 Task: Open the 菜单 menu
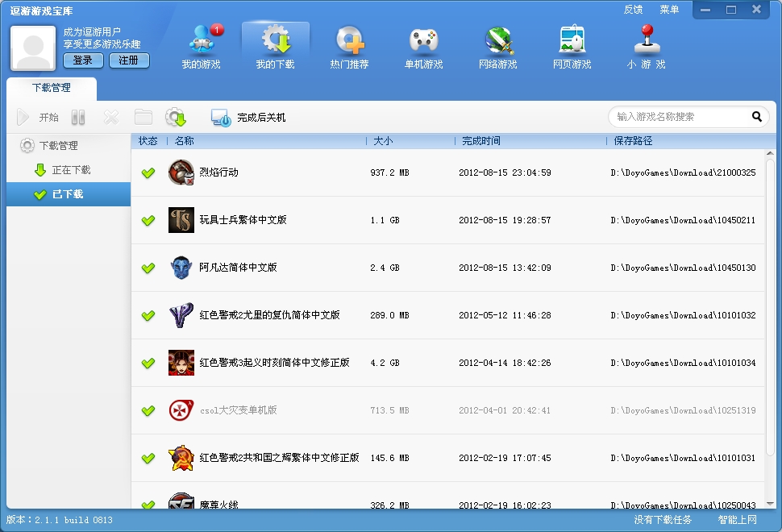pos(669,10)
